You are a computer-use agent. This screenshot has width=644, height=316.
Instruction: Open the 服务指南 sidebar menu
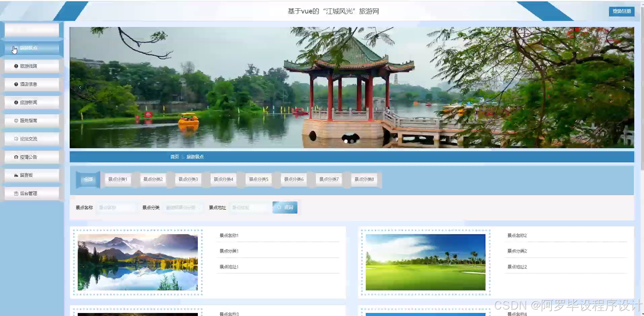point(32,121)
